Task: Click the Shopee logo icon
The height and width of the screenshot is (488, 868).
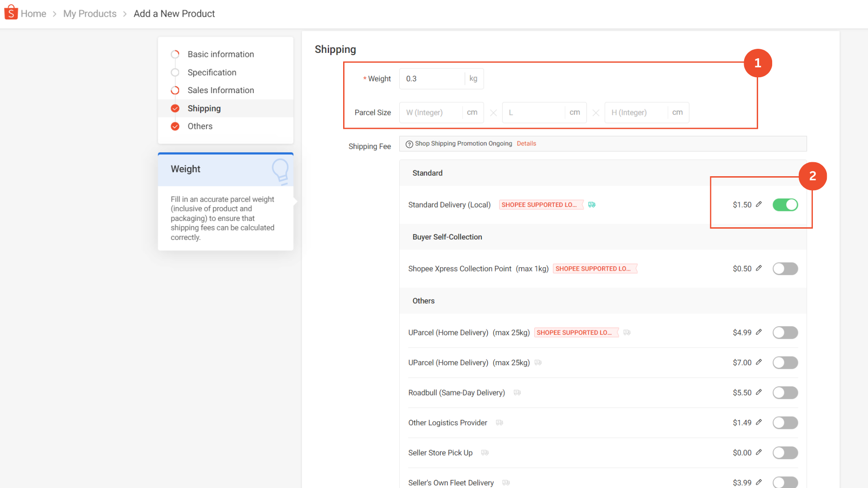Action: pyautogui.click(x=11, y=13)
